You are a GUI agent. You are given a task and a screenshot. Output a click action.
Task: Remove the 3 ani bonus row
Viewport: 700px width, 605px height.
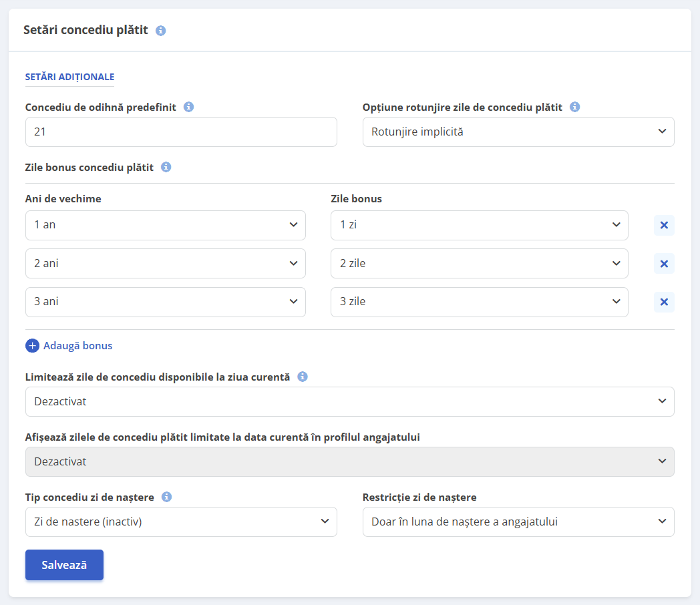click(665, 302)
